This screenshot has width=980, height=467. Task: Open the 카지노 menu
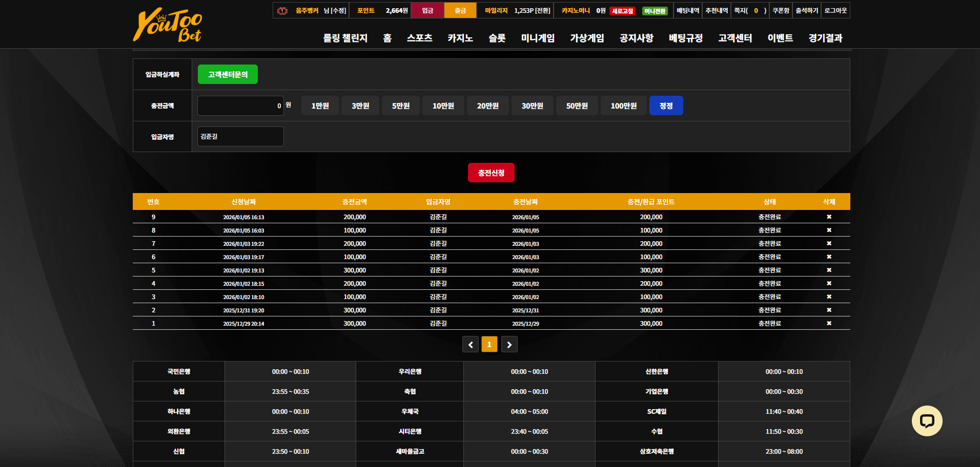(460, 38)
